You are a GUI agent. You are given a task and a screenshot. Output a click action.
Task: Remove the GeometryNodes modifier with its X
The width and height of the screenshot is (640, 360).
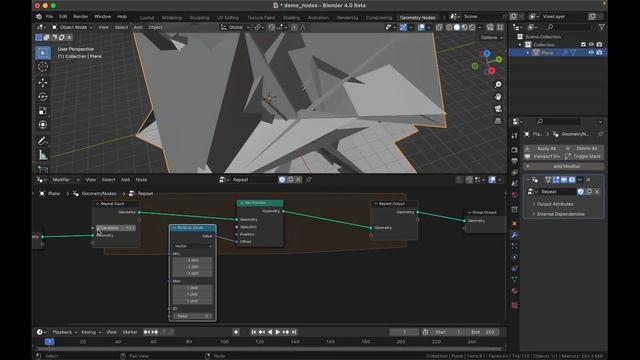pyautogui.click(x=588, y=180)
